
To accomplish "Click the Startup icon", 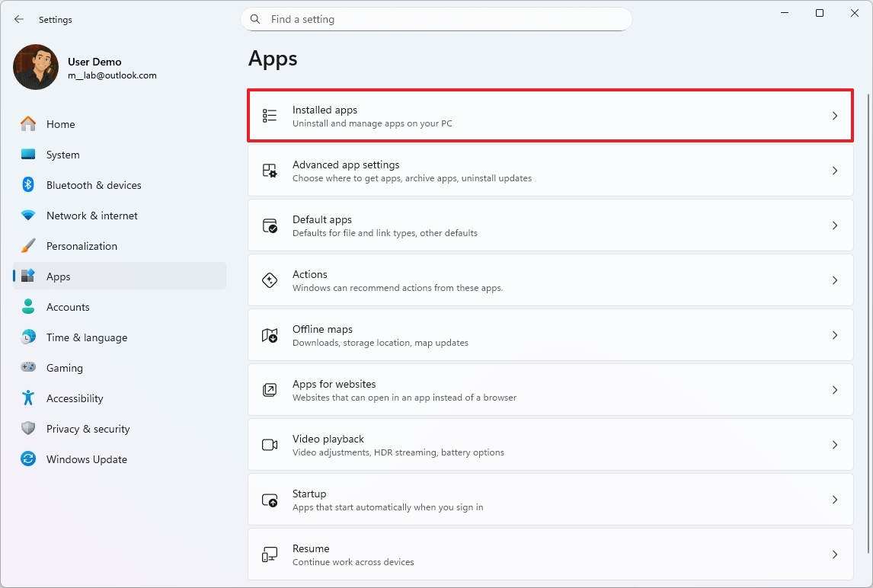I will tap(270, 499).
